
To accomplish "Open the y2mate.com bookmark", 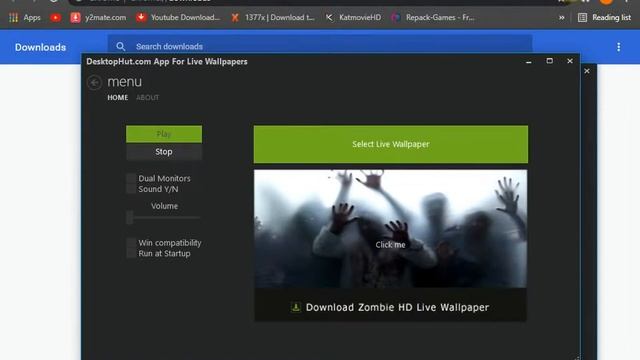I will pos(98,18).
